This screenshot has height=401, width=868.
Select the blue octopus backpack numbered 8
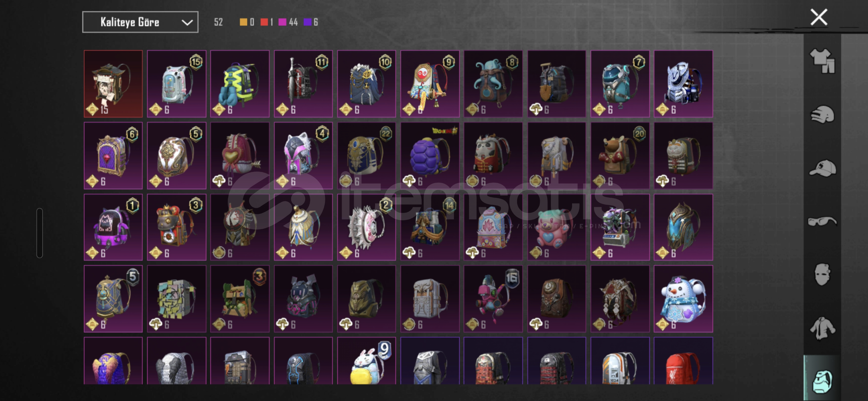[493, 84]
